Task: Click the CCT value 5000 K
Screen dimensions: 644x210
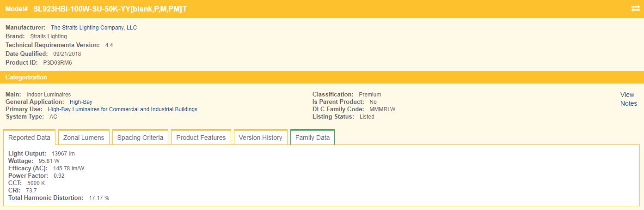Action: pos(36,183)
